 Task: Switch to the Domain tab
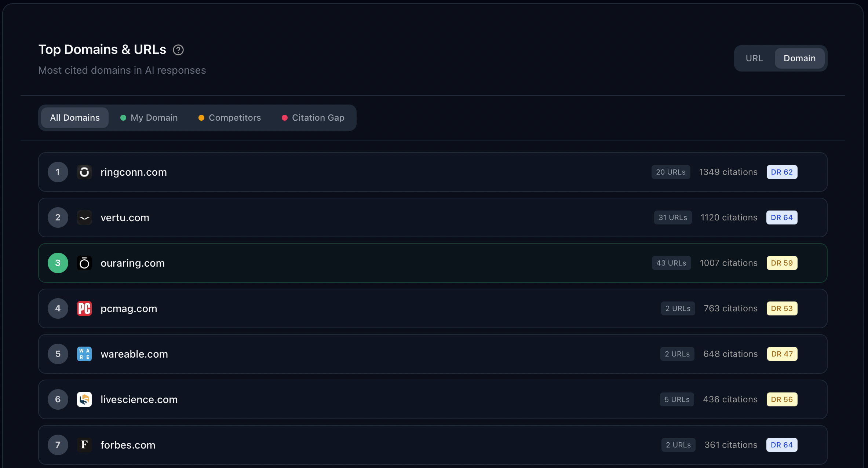pyautogui.click(x=800, y=58)
